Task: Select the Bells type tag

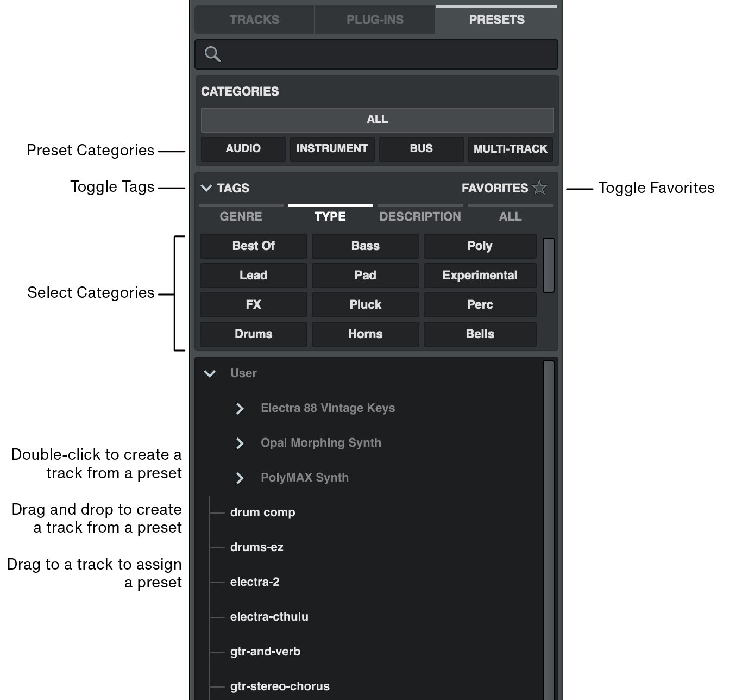Action: tap(479, 334)
